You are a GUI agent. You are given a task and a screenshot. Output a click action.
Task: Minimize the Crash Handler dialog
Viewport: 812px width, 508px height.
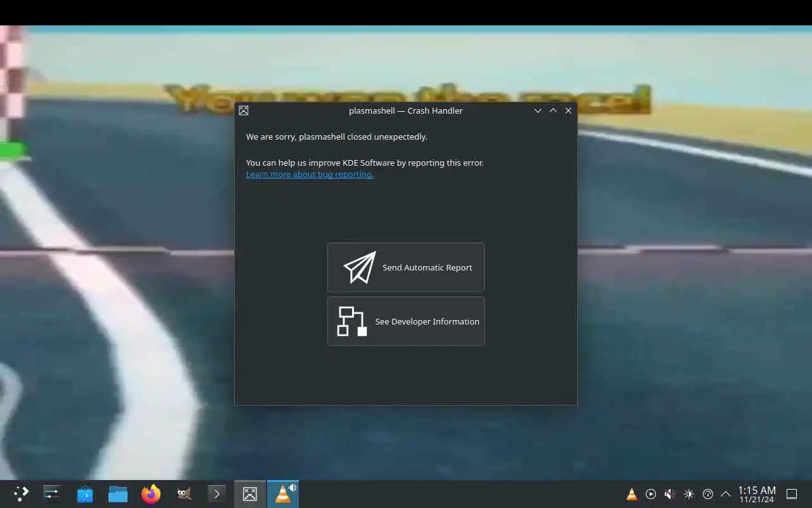pyautogui.click(x=538, y=110)
